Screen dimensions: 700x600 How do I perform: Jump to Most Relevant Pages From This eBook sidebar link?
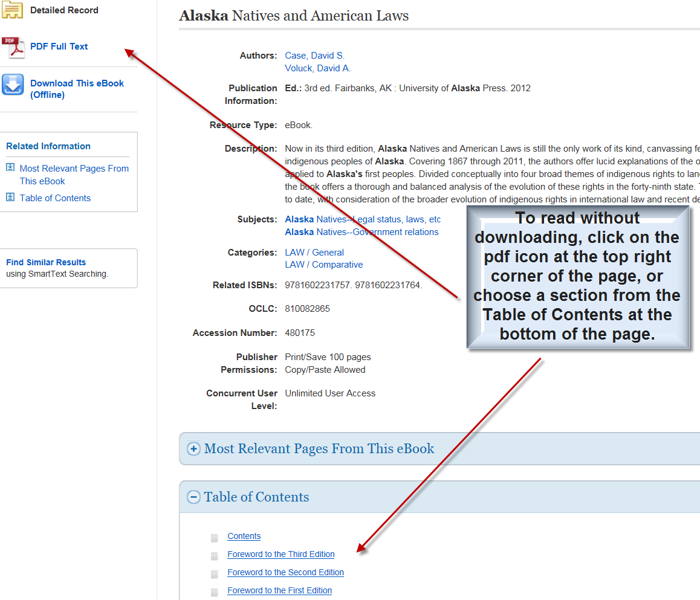[x=74, y=175]
